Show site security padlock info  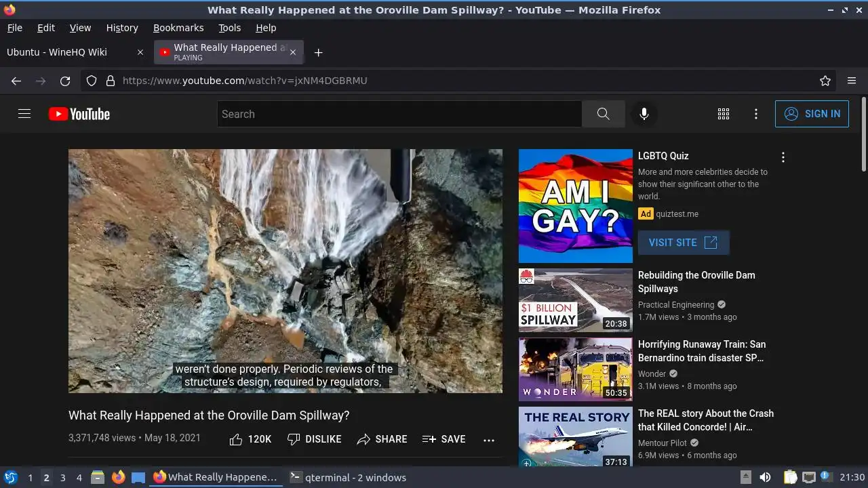click(x=111, y=81)
